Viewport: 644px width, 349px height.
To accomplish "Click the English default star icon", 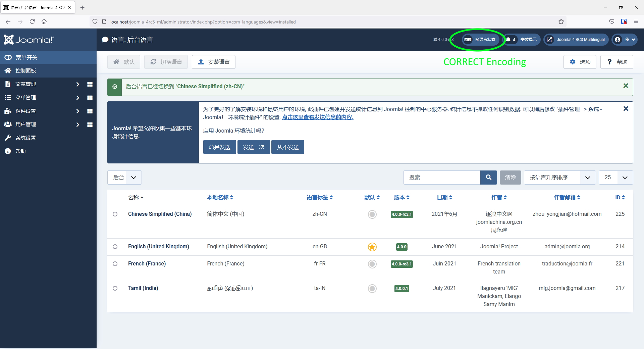I will click(x=372, y=247).
